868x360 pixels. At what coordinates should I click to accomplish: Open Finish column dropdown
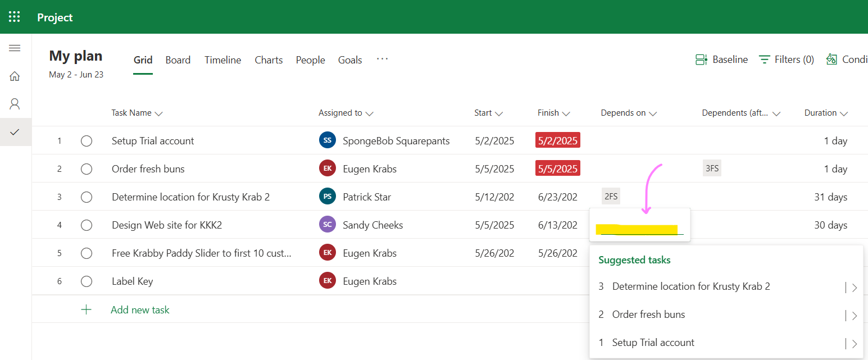point(566,113)
